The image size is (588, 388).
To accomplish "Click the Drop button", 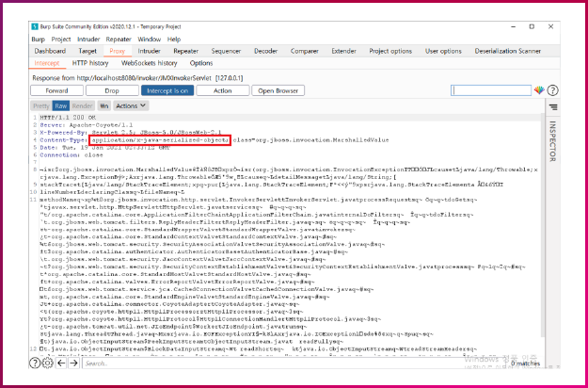I will coord(112,90).
